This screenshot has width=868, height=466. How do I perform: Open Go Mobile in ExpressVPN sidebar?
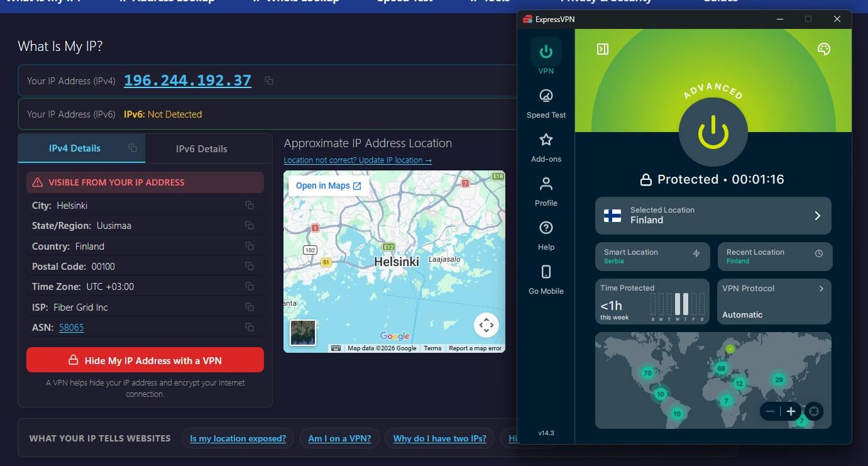point(546,280)
